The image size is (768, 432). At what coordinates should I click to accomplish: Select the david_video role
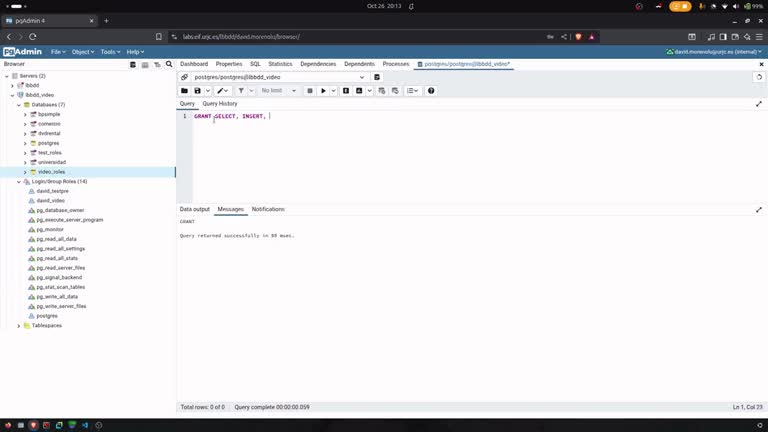point(50,201)
